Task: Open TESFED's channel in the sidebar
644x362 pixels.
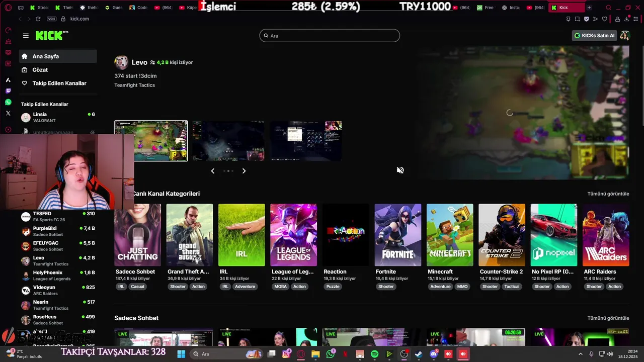Action: [x=58, y=217]
